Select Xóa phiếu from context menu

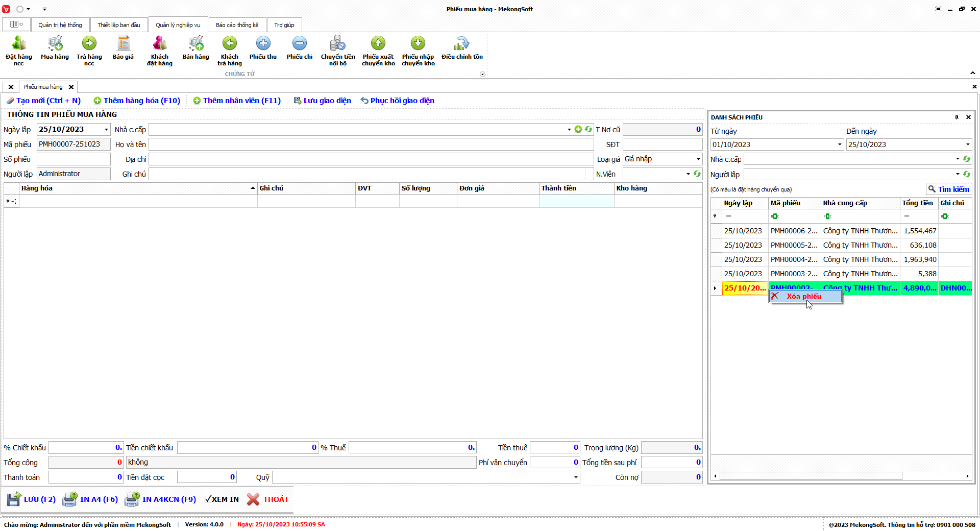804,296
